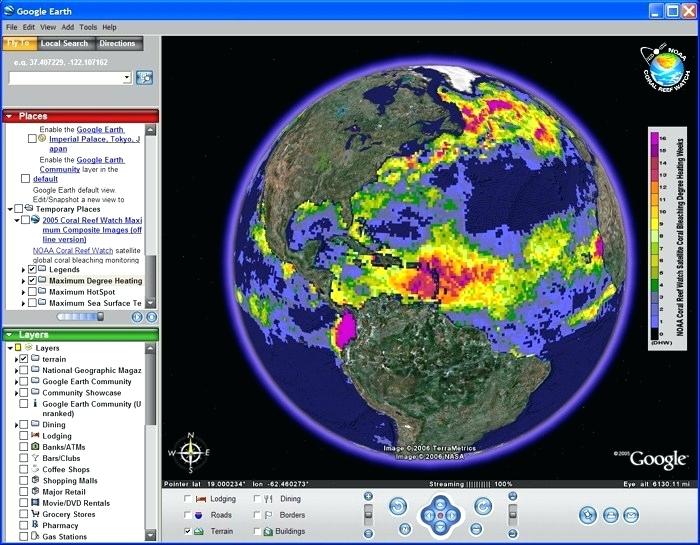Viewport: 700px width, 545px height.
Task: Click the tour speed slider in Places
Action: tap(80, 317)
